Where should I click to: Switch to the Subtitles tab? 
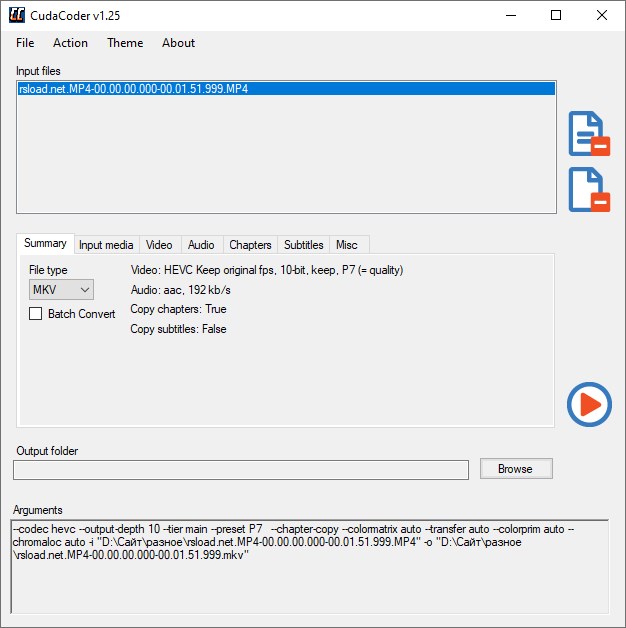pos(304,245)
